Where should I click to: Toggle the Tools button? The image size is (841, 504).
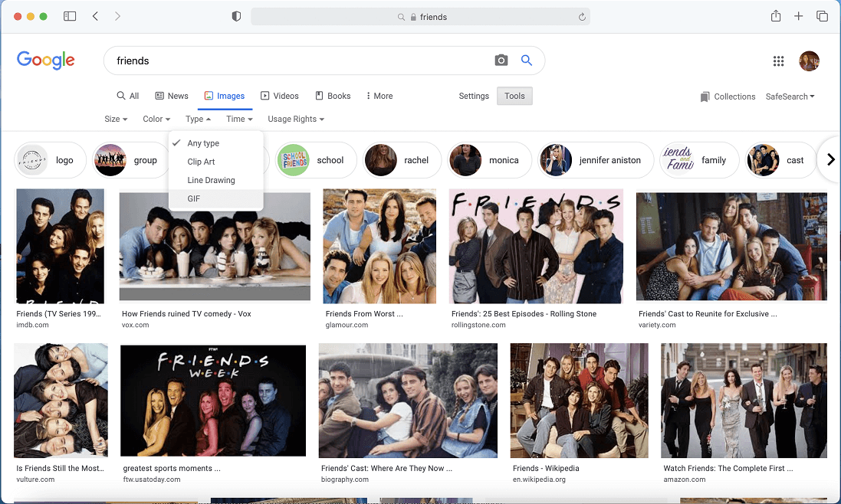coord(514,96)
